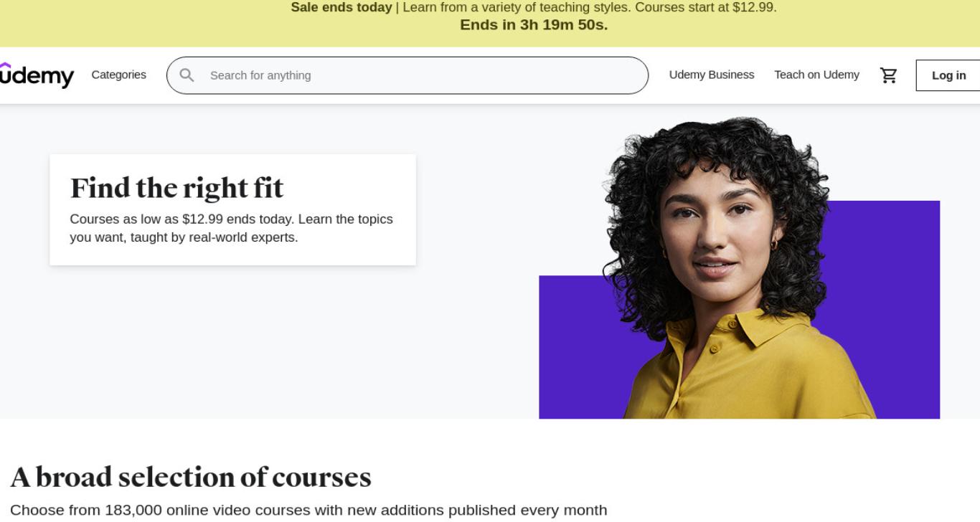Open the Categories menu
The image size is (980, 522).
118,75
